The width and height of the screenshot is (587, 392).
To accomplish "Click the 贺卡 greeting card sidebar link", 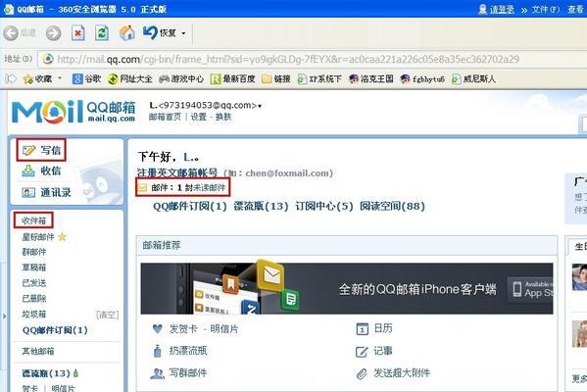I will coord(30,388).
